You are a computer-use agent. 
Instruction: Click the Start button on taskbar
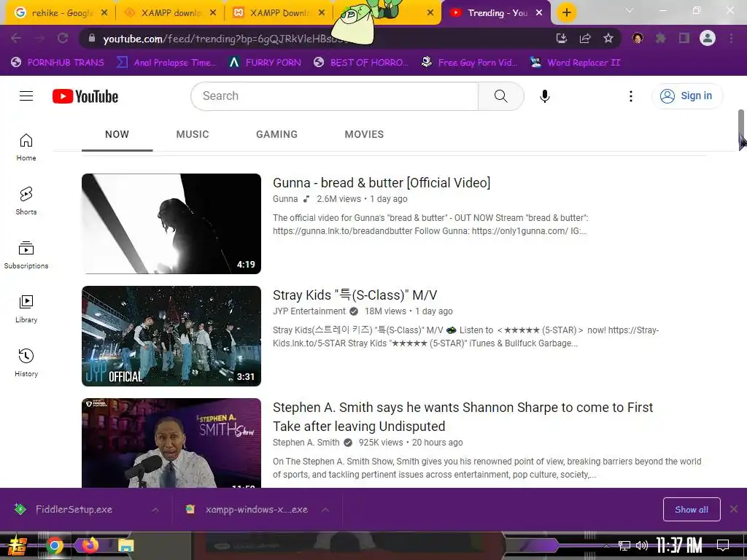18,545
